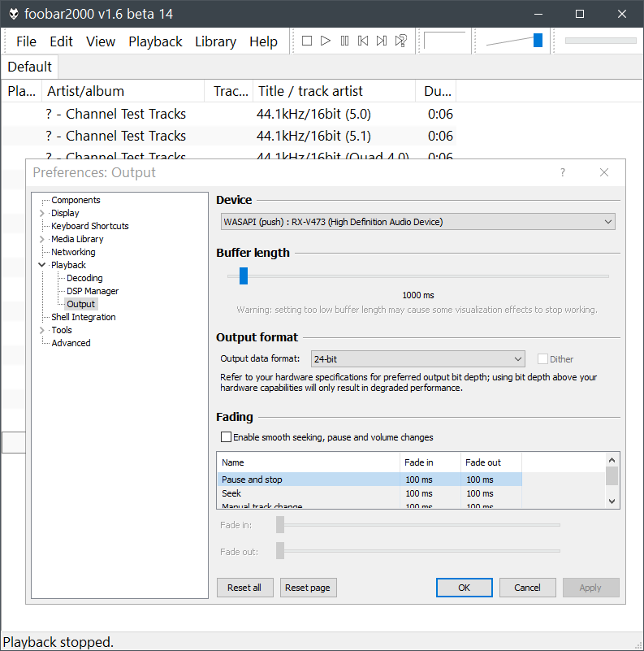Click the Preferences help question mark

[563, 172]
